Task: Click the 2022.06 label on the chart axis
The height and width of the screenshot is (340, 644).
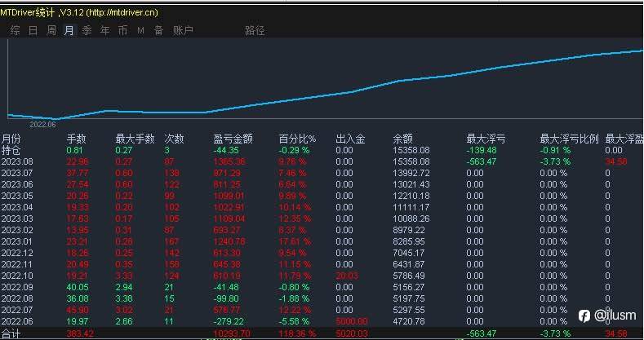Action: tap(42, 125)
